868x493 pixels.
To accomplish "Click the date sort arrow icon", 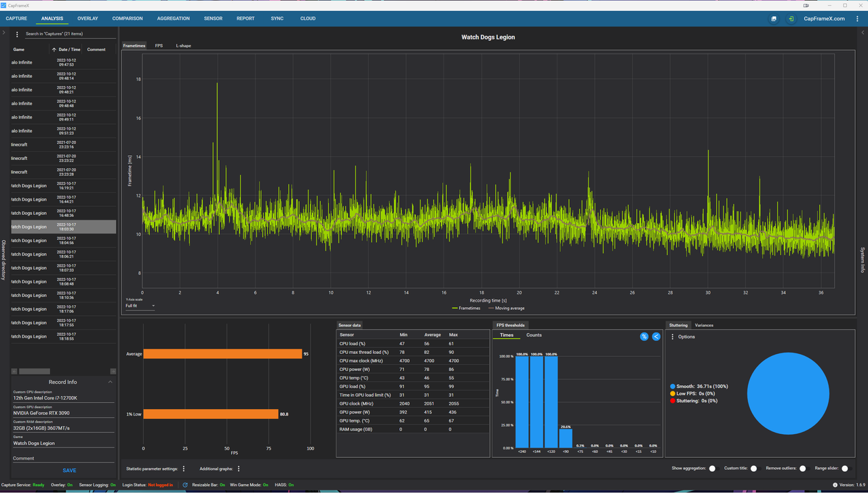I will click(54, 50).
